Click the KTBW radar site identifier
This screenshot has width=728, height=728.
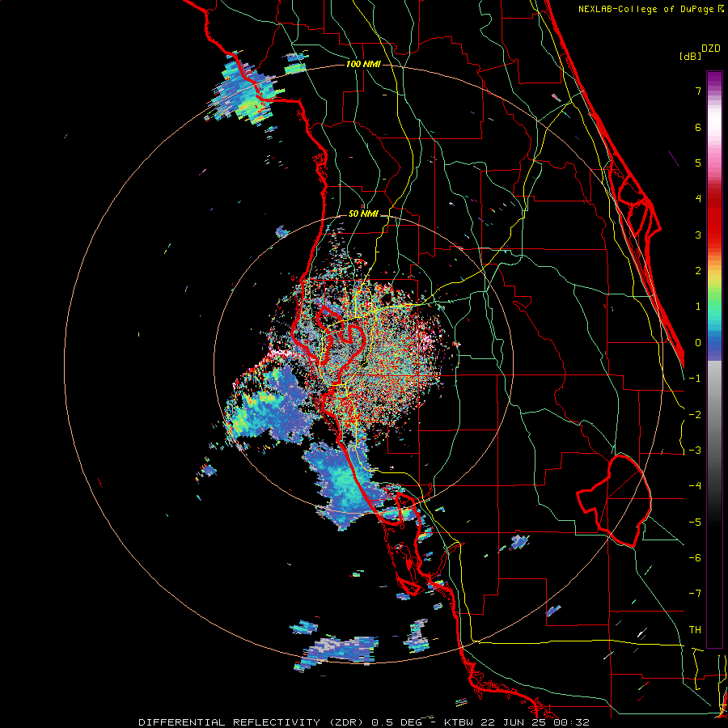(457, 722)
